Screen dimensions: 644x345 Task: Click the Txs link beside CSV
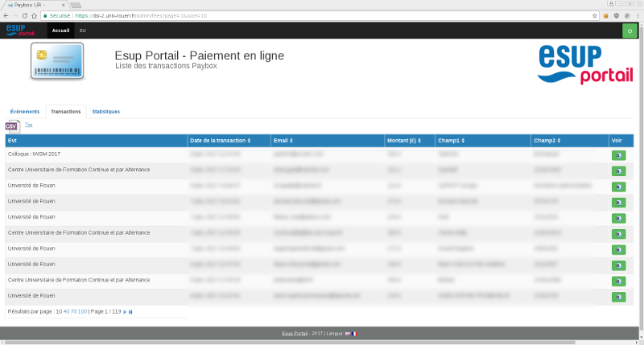[29, 125]
